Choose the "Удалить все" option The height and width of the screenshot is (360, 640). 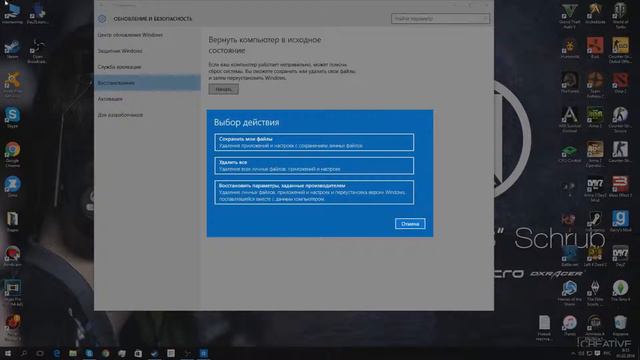coord(314,165)
